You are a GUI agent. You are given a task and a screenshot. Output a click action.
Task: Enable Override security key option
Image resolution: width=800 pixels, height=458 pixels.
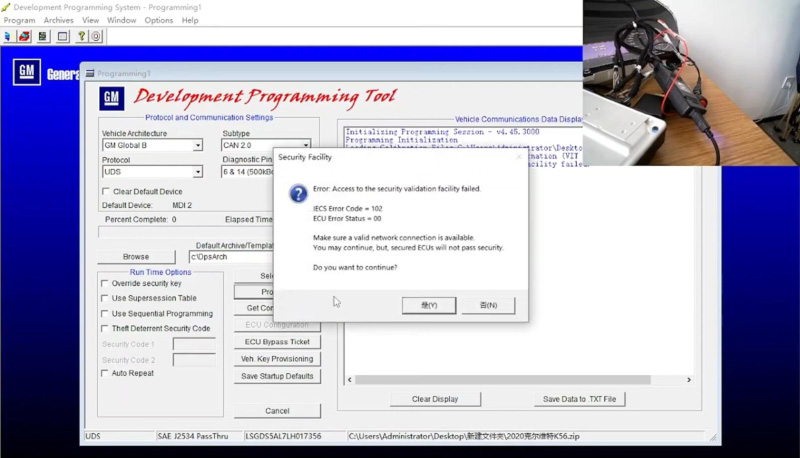[105, 283]
